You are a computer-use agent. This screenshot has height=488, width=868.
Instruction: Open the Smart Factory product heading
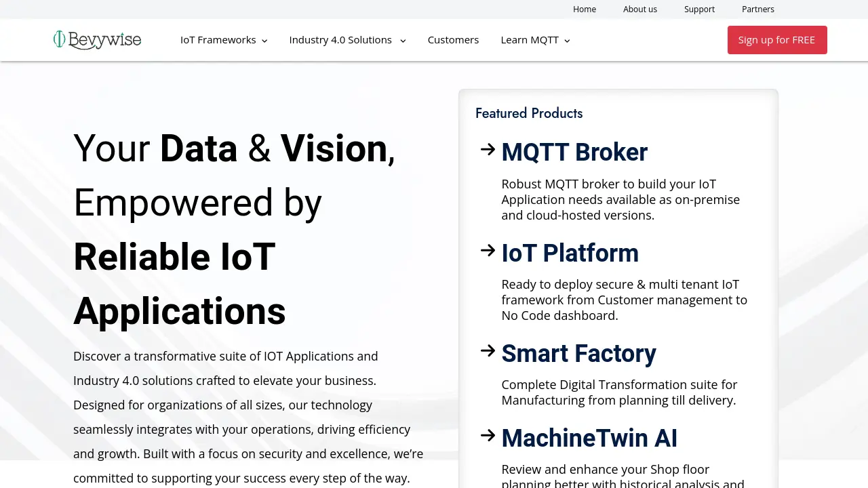tap(578, 353)
